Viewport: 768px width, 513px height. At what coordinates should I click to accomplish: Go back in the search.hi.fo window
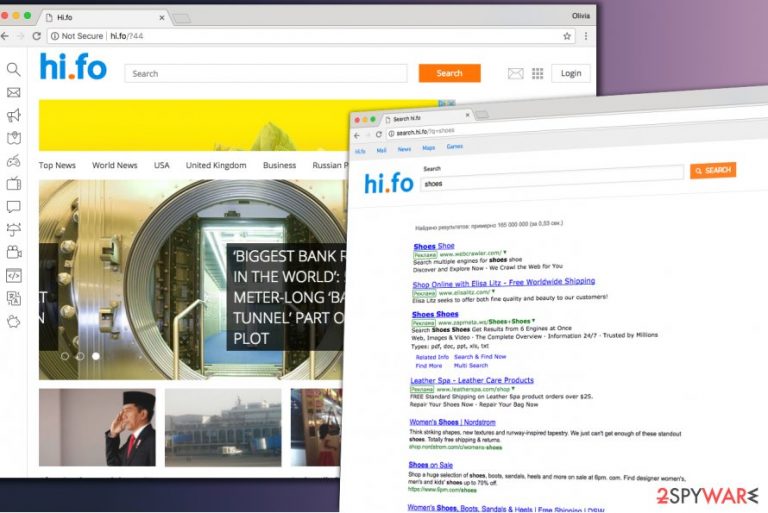pos(357,136)
